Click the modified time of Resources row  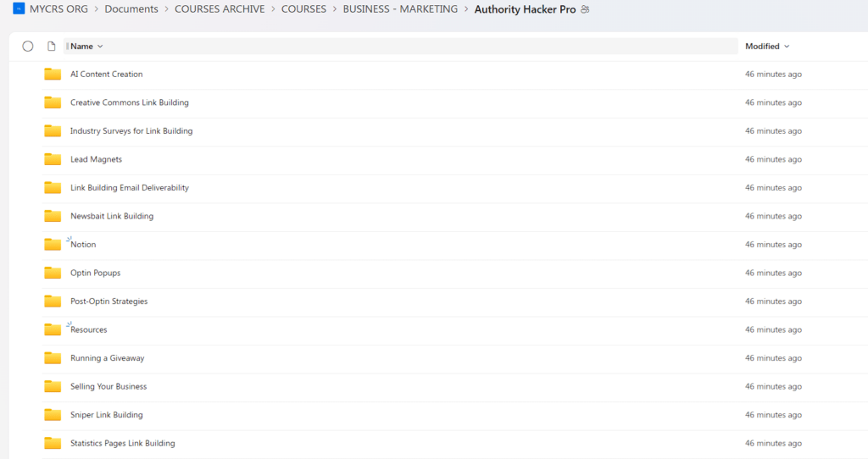[773, 329]
